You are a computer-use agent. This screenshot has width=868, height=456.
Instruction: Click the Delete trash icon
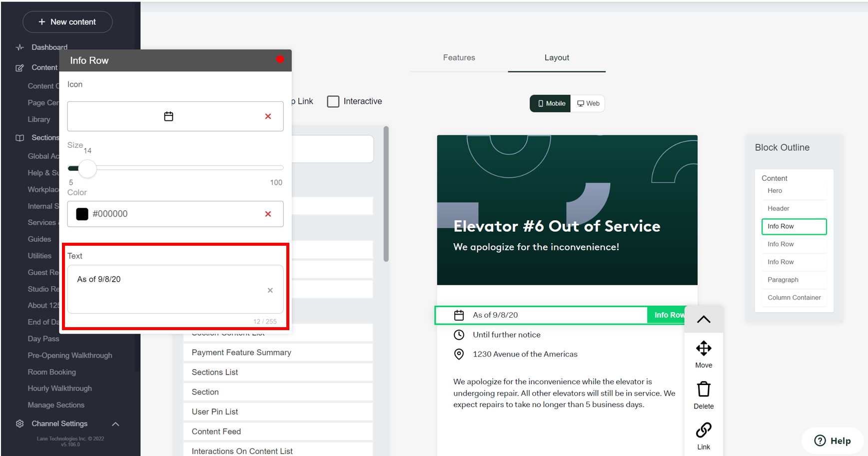[703, 389]
